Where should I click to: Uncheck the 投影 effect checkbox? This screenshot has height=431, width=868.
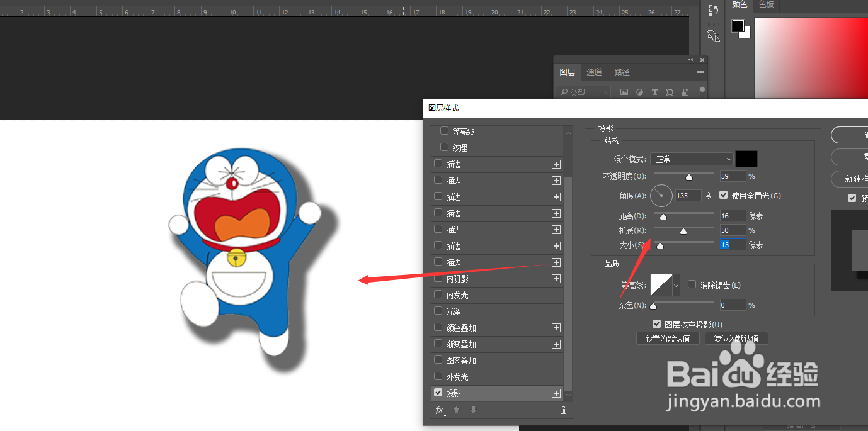(438, 393)
